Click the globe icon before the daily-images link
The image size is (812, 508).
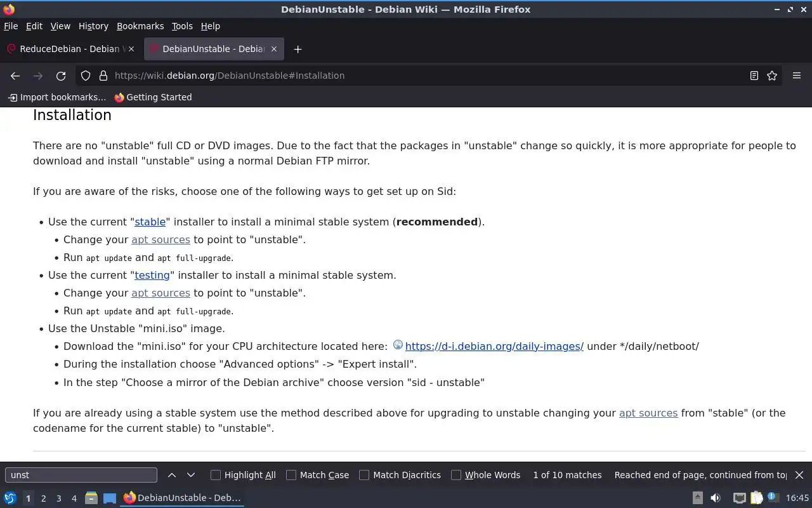click(x=398, y=345)
